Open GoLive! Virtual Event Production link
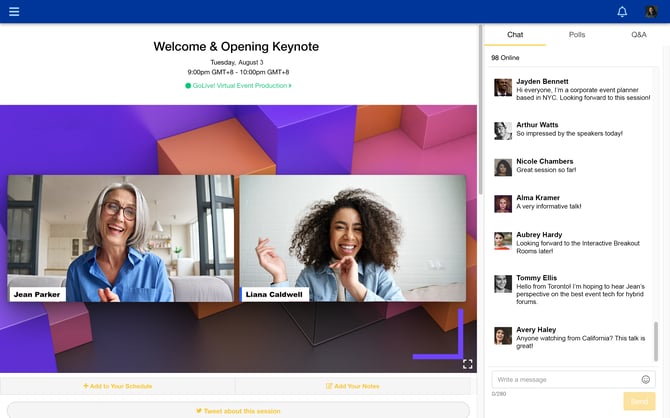 pos(238,86)
